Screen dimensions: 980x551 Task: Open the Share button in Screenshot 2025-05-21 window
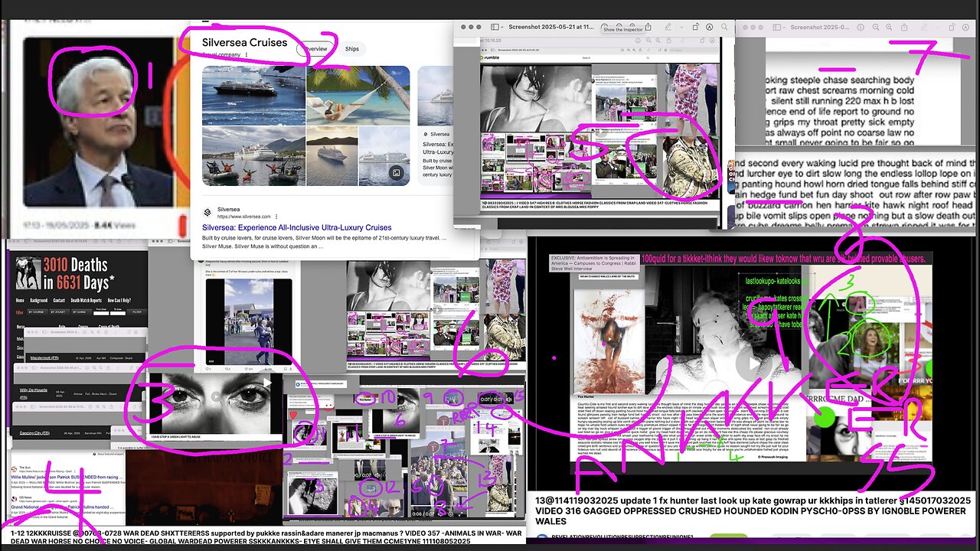click(x=648, y=26)
